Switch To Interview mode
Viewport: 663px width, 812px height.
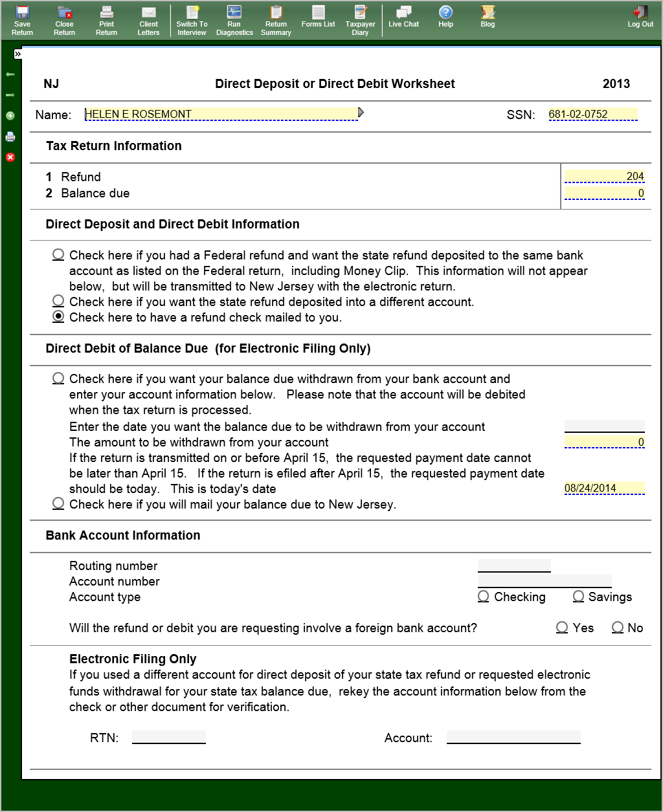click(x=192, y=20)
